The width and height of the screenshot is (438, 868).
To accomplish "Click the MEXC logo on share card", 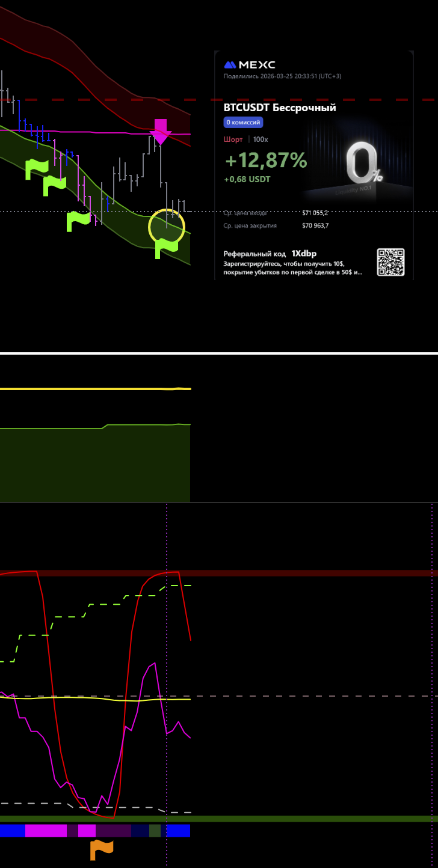I will pyautogui.click(x=249, y=65).
